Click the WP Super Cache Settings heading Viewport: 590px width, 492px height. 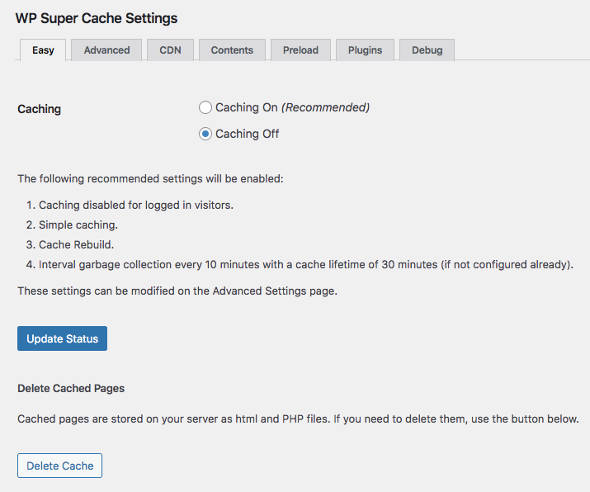pos(96,18)
